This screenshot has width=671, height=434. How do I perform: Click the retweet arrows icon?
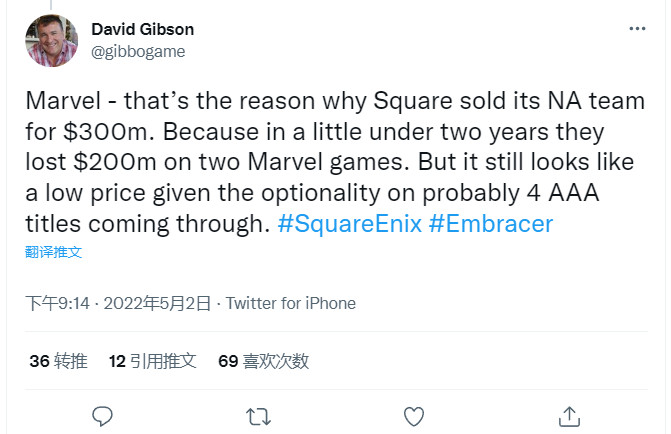(257, 414)
